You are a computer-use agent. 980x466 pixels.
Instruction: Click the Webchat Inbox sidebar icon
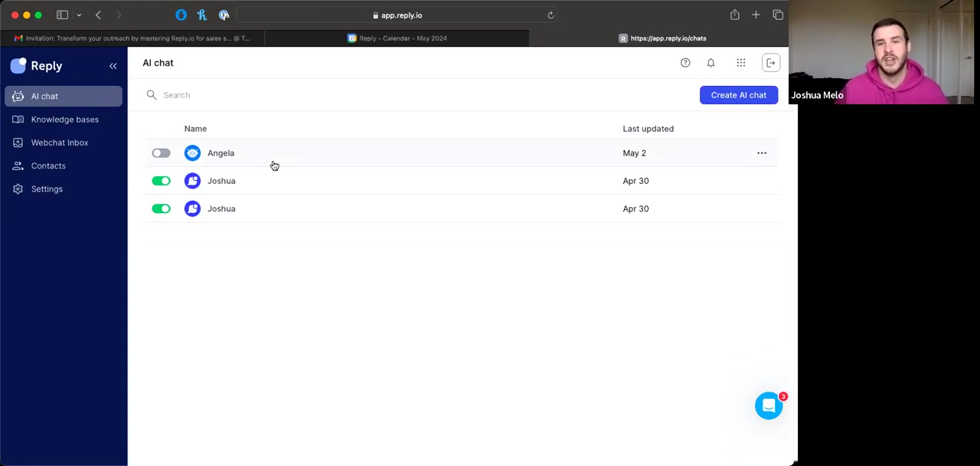[x=18, y=143]
